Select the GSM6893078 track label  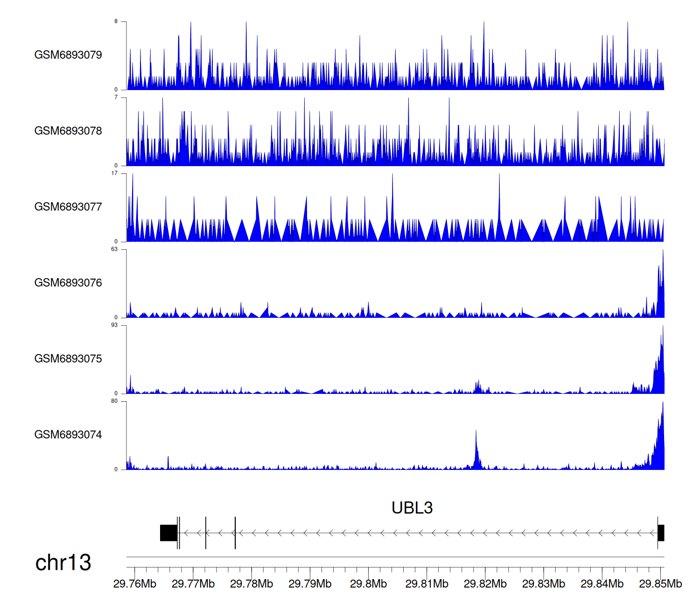coord(68,131)
